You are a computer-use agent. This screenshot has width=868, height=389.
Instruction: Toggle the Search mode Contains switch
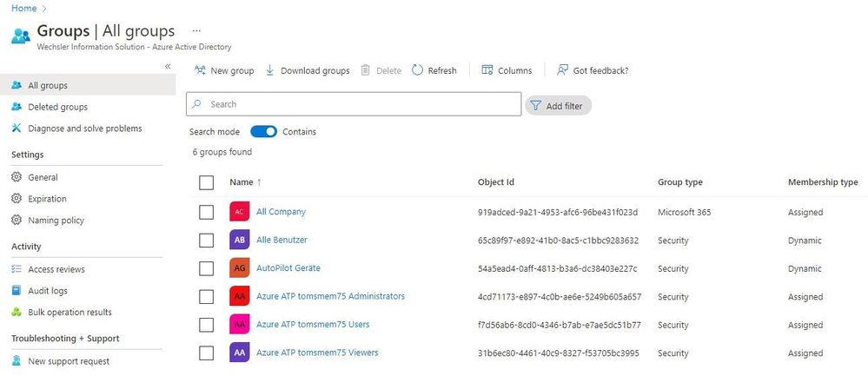263,132
